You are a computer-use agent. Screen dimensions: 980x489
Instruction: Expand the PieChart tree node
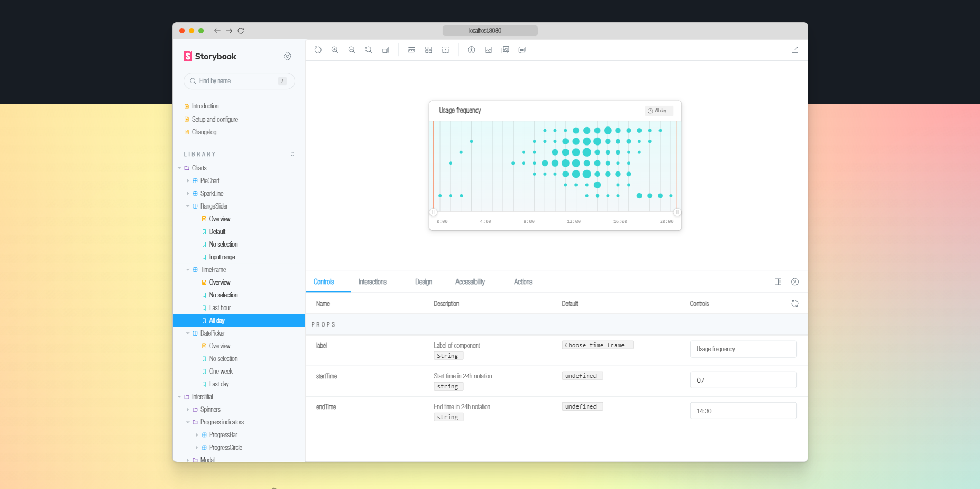point(188,181)
